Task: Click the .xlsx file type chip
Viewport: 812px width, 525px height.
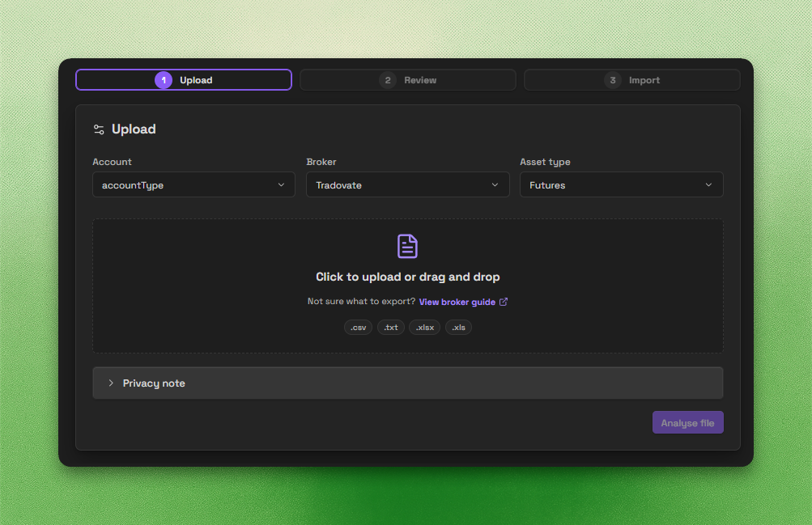Action: [425, 328]
